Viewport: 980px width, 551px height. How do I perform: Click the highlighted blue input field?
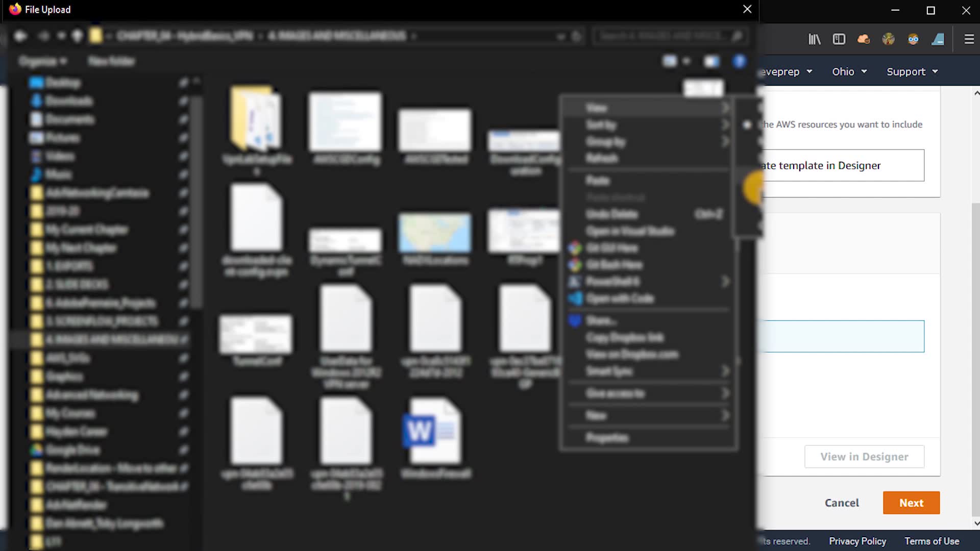pos(842,336)
